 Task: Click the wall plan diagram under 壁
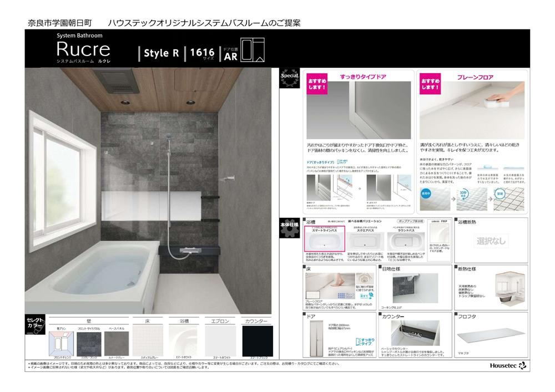(x=61, y=343)
